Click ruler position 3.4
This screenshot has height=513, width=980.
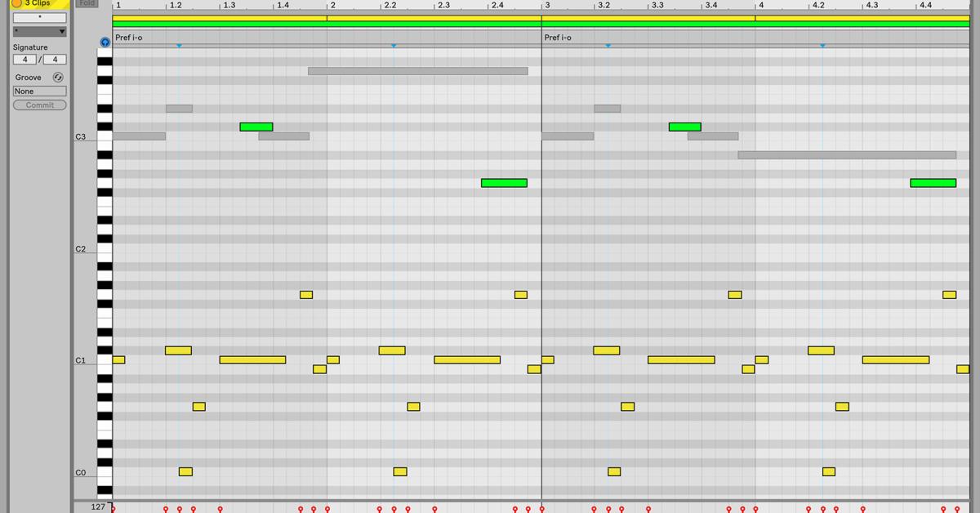(x=711, y=5)
